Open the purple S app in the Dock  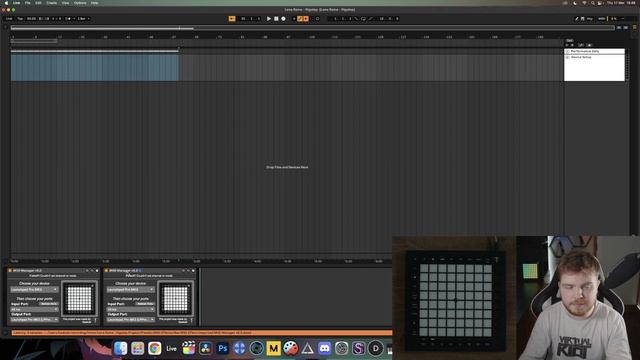click(358, 348)
